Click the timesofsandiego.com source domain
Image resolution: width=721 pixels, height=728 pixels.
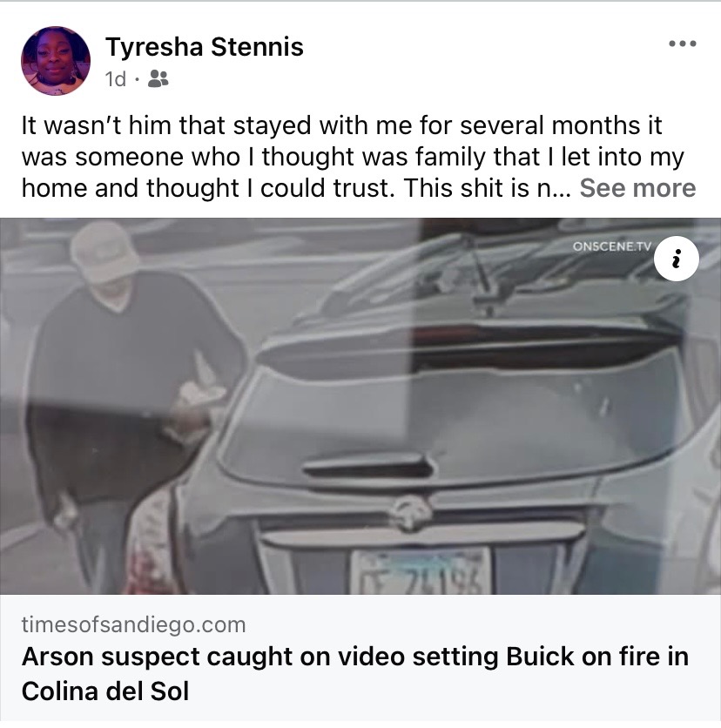[x=133, y=624]
